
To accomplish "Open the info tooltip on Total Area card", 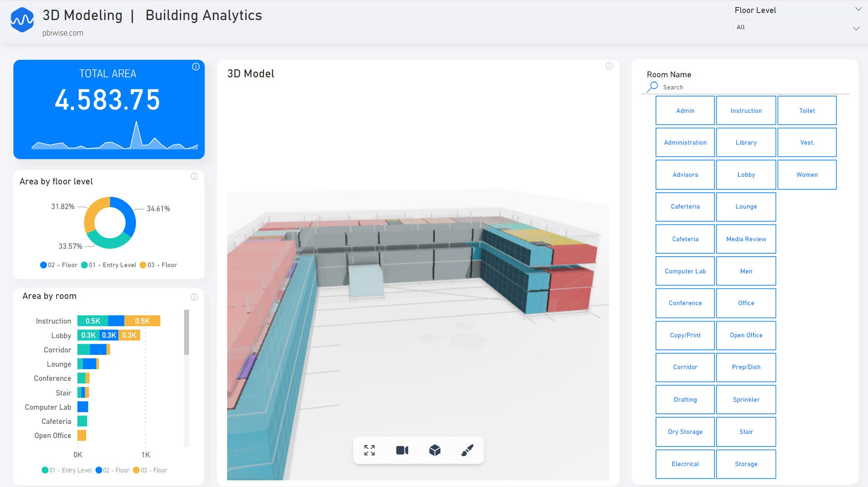I will 197,66.
